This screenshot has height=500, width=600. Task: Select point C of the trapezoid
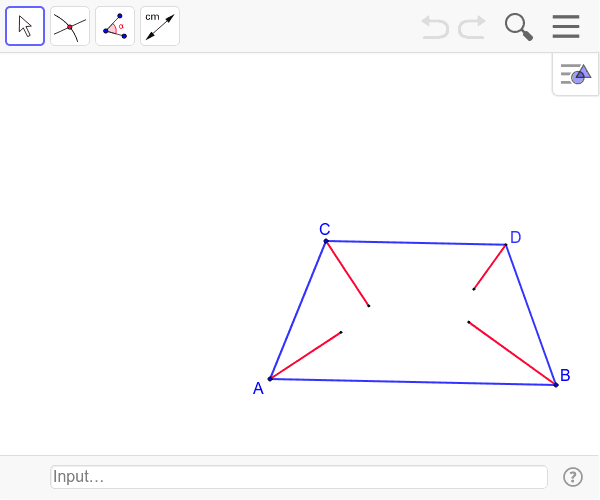326,241
